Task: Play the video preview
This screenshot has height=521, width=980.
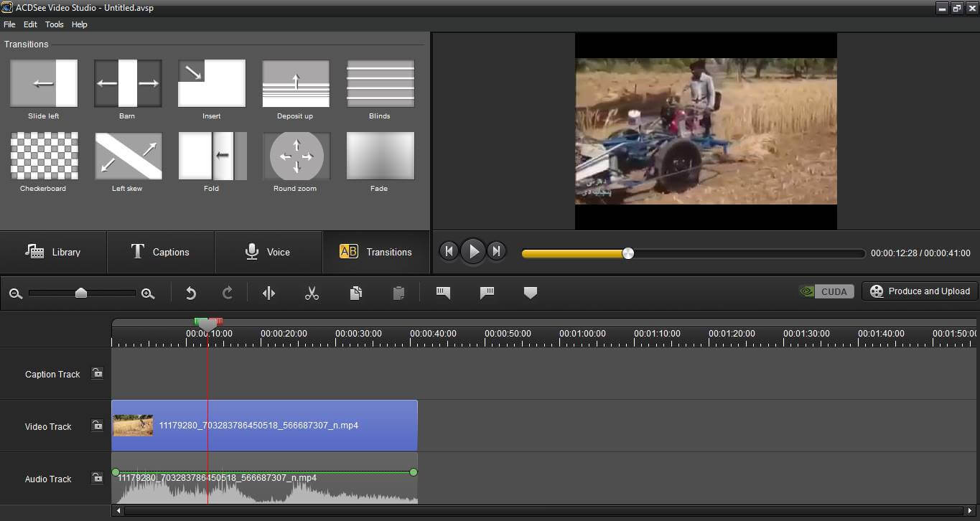Action: (x=473, y=251)
